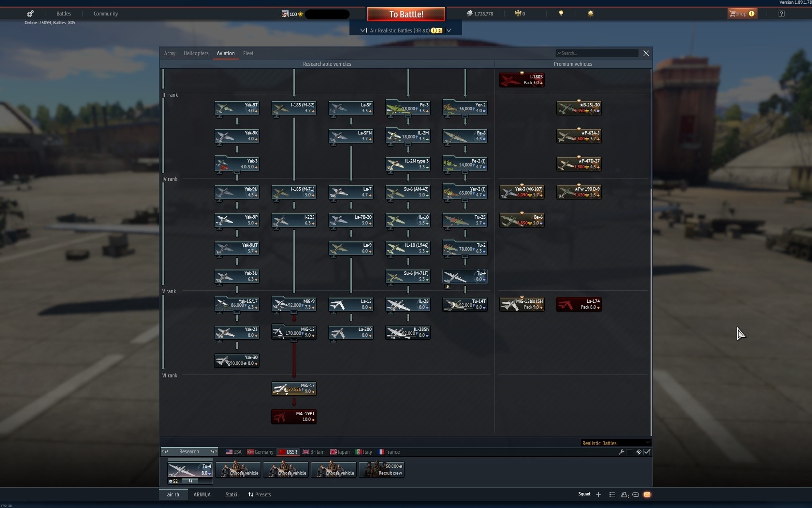Select the La-200 aircraft card
The image size is (812, 508).
pyautogui.click(x=351, y=332)
